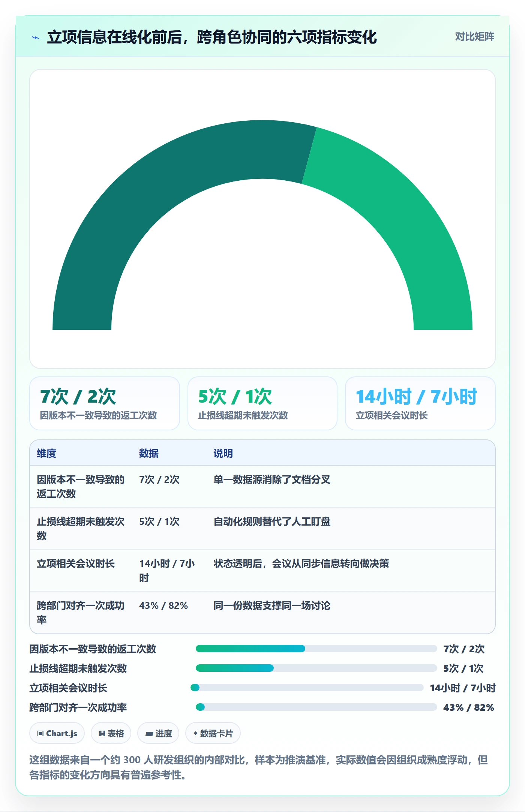Click table cell 43% / 82%
Image resolution: width=525 pixels, height=812 pixels.
pos(169,612)
